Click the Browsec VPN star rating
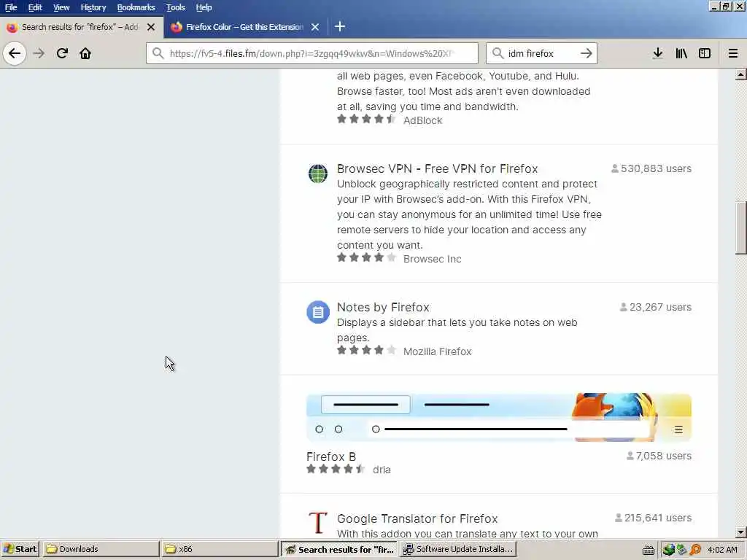 [x=366, y=257]
